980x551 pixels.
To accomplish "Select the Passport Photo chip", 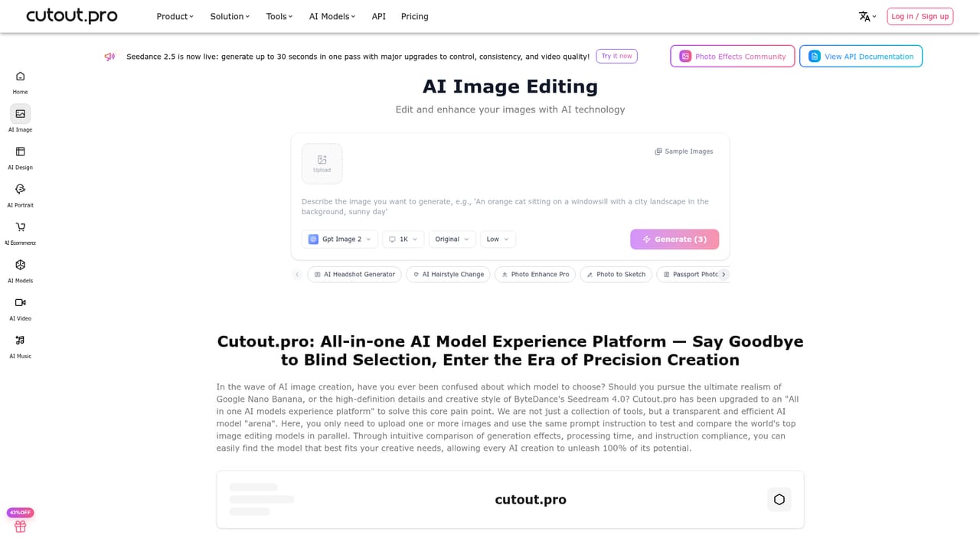I will click(688, 274).
